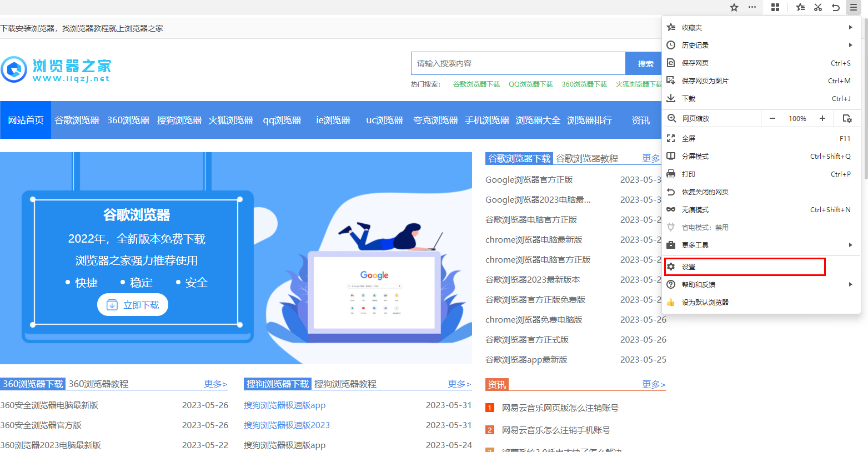This screenshot has height=452, width=868.
Task: Expand the 收藏夹 submenu arrow
Action: coord(850,27)
